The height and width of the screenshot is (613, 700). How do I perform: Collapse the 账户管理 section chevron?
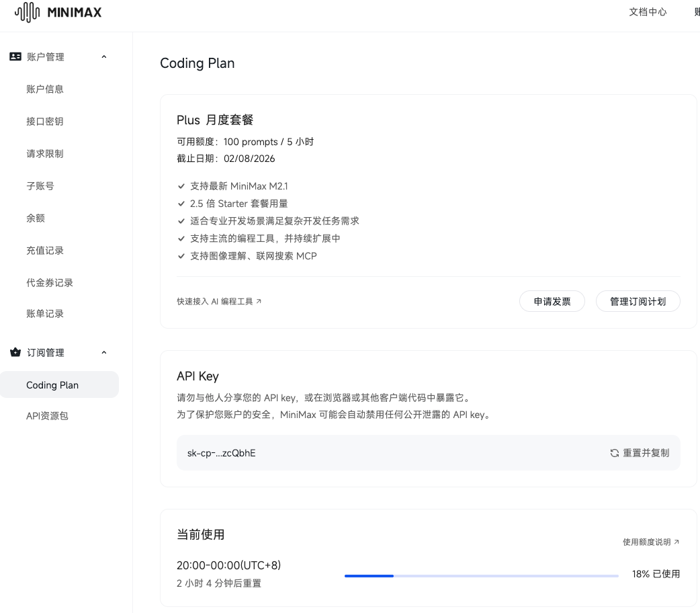(103, 57)
